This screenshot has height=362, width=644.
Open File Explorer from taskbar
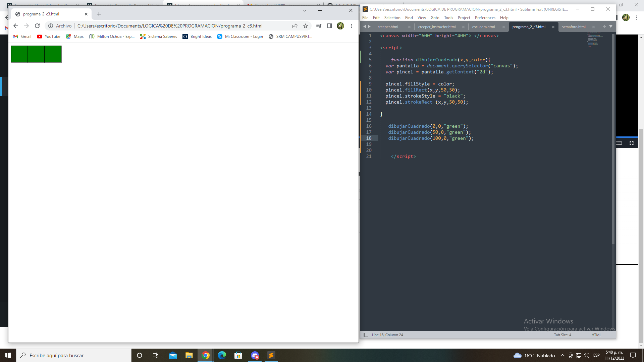[189, 355]
